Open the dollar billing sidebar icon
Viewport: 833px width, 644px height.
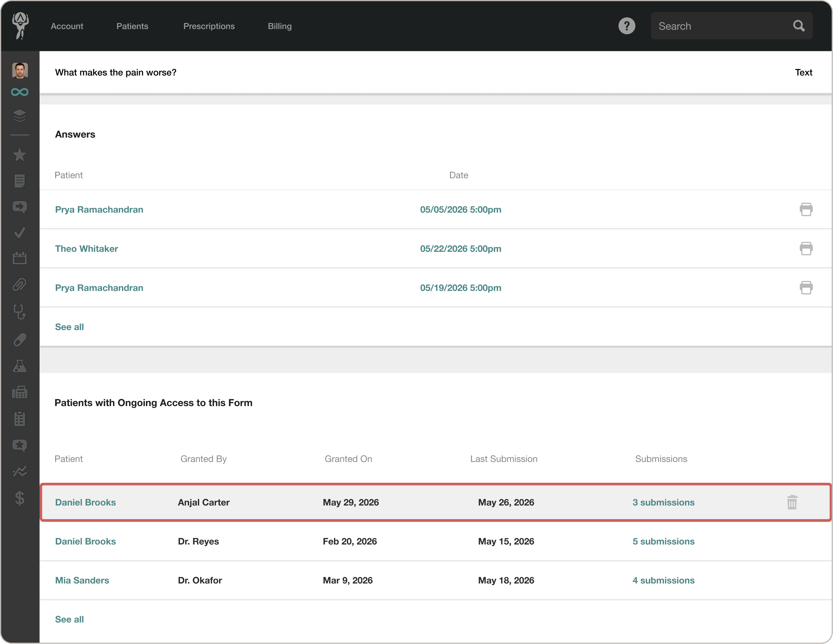[20, 498]
